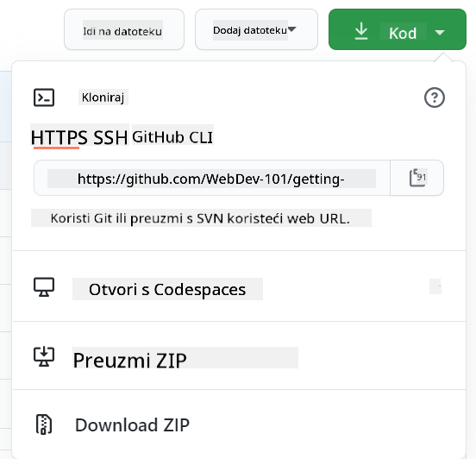Click the Dodaj datoteku button

256,29
